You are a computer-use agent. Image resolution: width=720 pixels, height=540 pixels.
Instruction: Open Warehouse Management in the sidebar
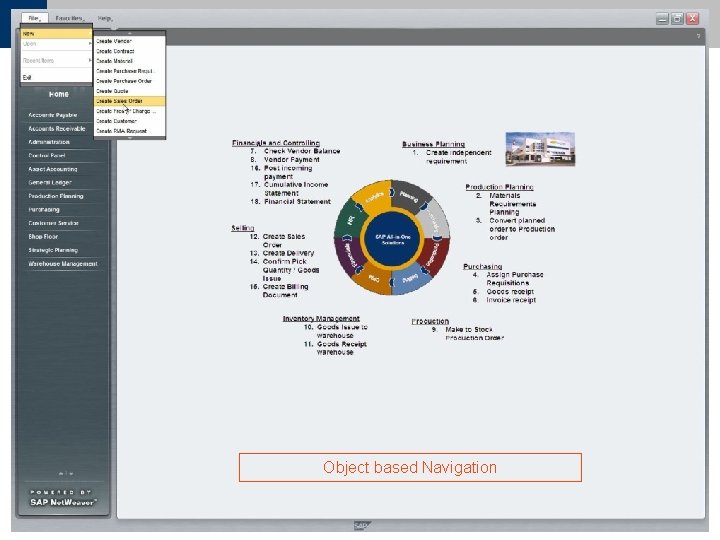[63, 264]
